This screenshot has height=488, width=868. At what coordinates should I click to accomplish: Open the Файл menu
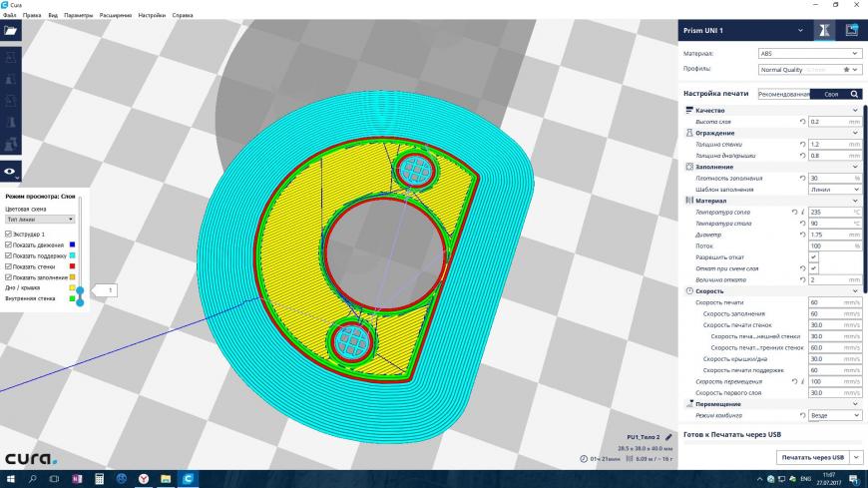[x=9, y=16]
